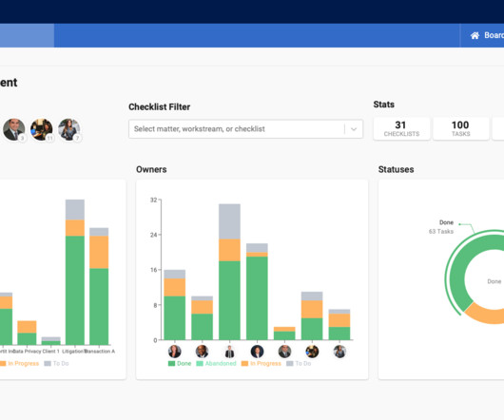Viewport: 504px width, 420px height.
Task: Click the Checklist Filter heading
Action: click(x=160, y=107)
